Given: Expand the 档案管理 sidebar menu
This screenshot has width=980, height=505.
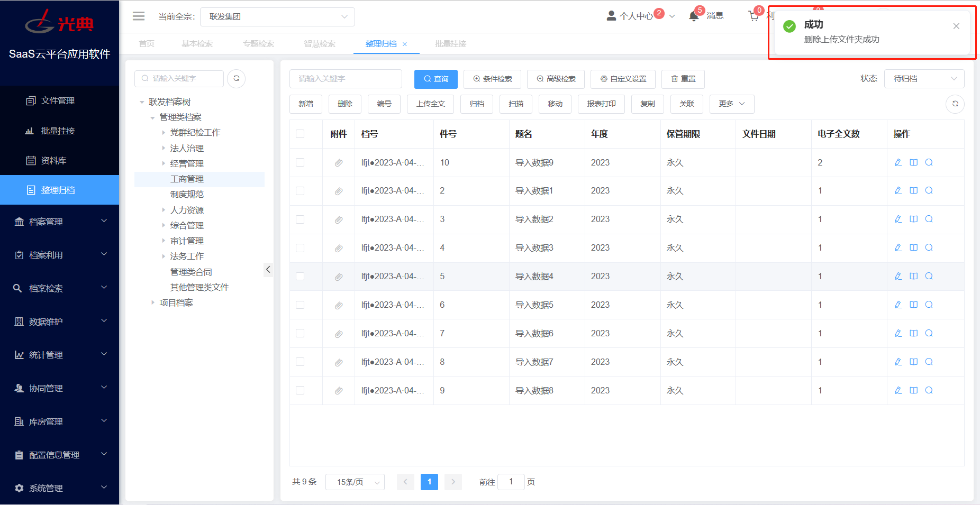Looking at the screenshot, I should [59, 222].
